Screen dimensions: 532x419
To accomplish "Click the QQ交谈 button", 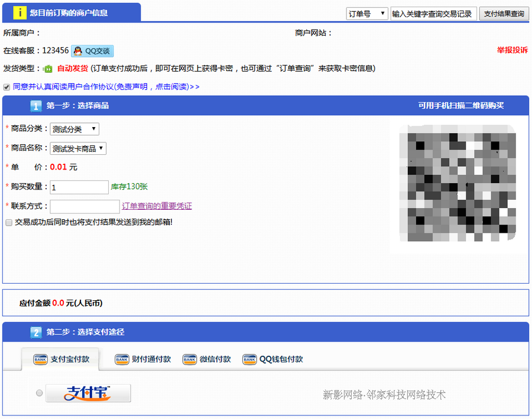I will click(x=92, y=51).
